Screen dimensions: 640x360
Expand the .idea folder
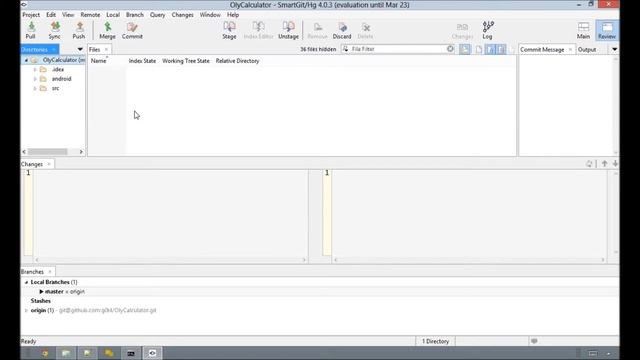pyautogui.click(x=35, y=69)
